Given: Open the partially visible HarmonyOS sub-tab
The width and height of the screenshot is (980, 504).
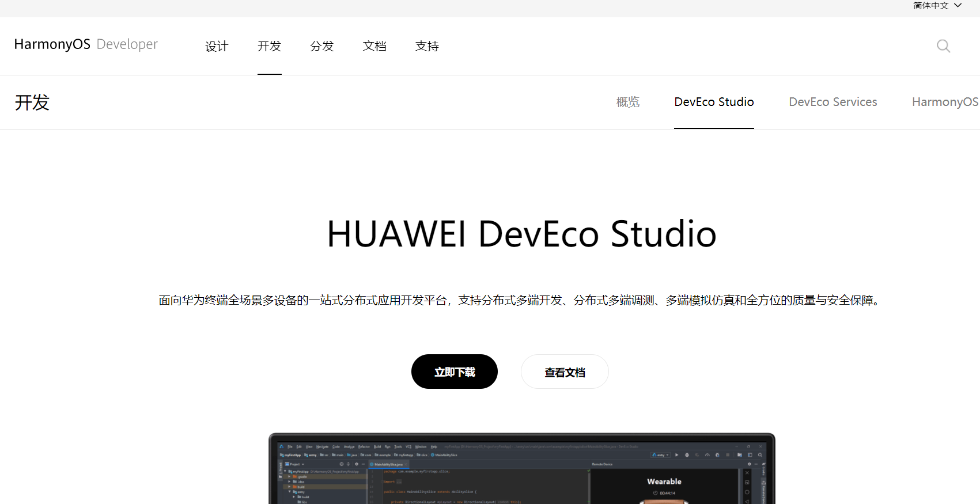Looking at the screenshot, I should [x=945, y=102].
